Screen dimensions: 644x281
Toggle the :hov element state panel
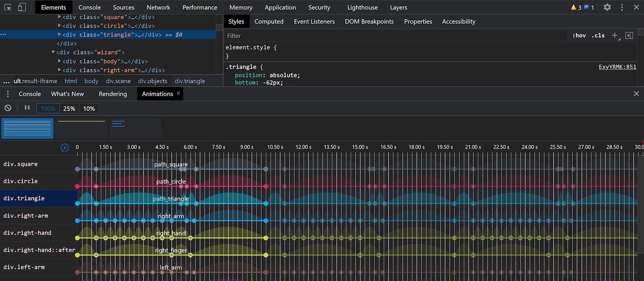tap(579, 35)
